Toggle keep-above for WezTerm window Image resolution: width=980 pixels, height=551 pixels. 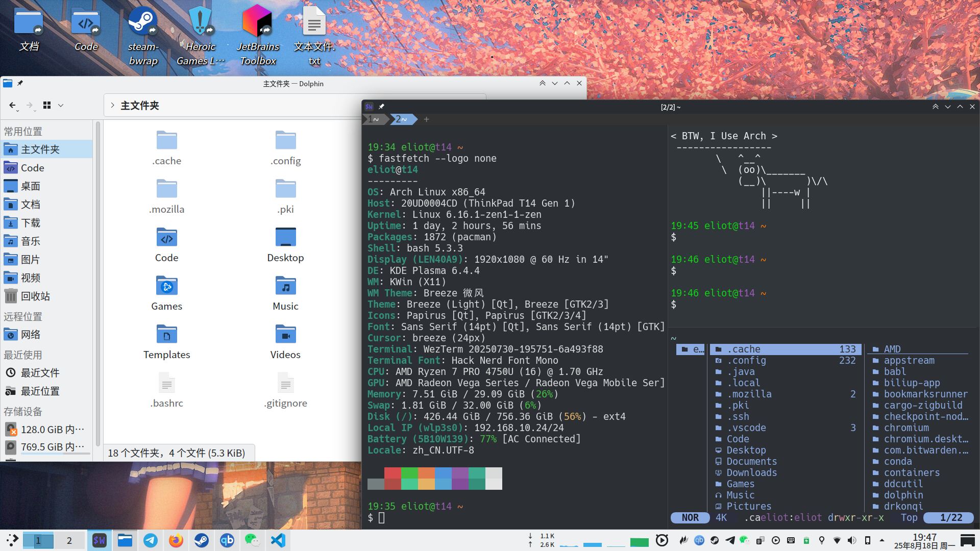936,107
